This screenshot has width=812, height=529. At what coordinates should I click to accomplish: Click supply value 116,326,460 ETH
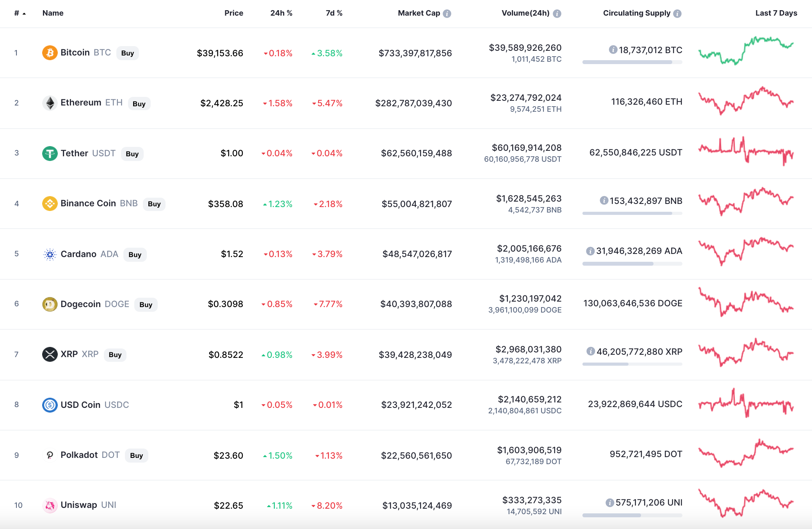point(647,102)
